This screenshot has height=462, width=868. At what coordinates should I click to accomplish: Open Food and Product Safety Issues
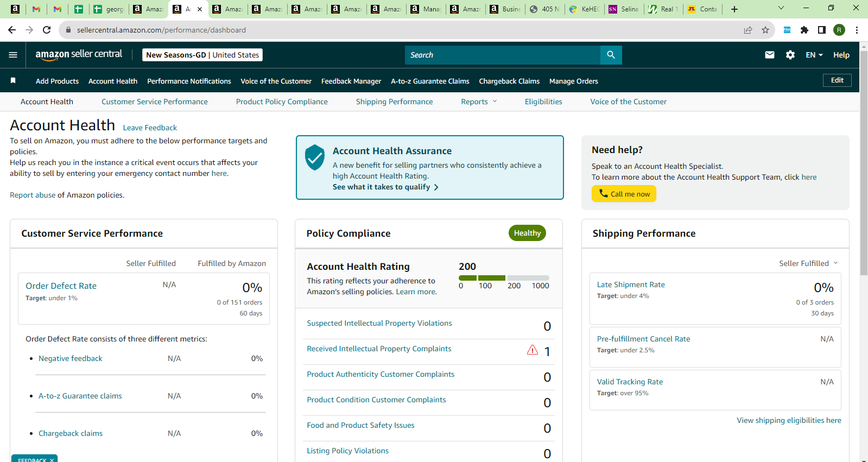(x=360, y=425)
